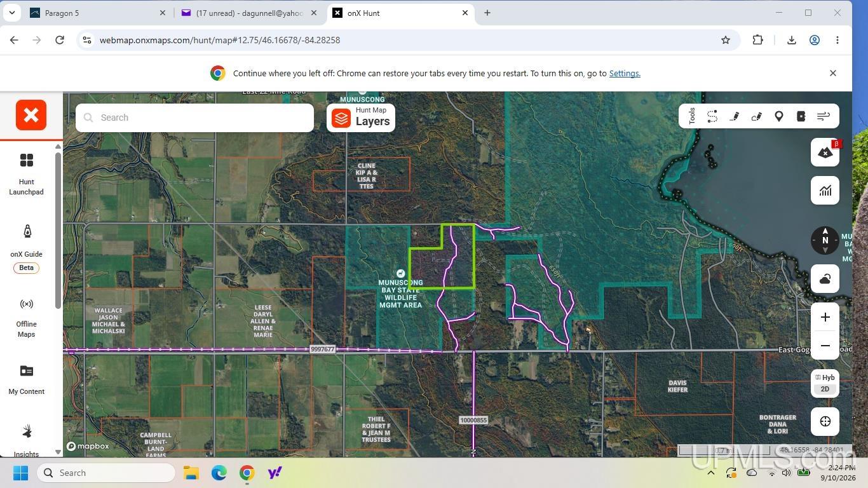Click the Thiel Robert F parcel label
The height and width of the screenshot is (488, 868).
376,430
